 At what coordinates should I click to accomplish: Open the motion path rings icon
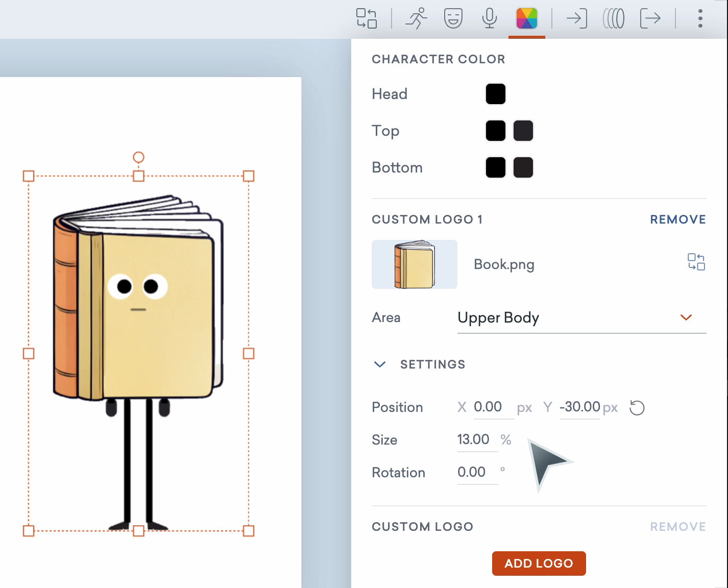[613, 18]
